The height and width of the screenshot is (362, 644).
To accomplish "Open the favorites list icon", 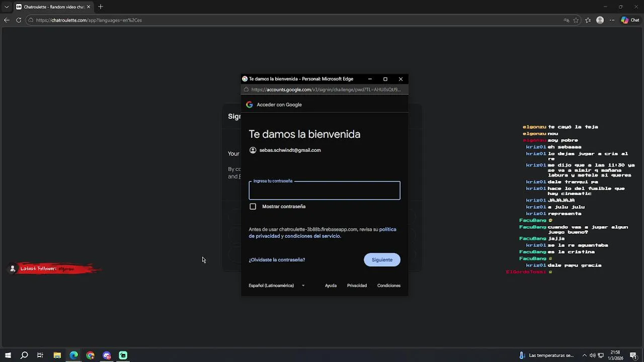I will point(588,20).
